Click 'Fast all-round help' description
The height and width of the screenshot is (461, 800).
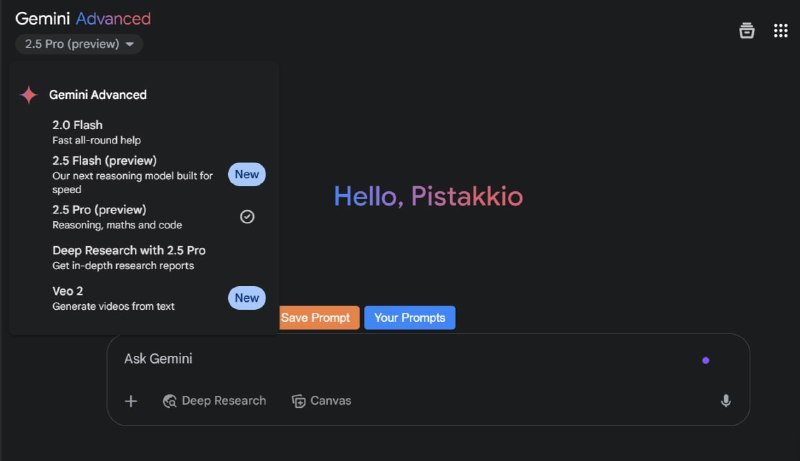click(96, 140)
